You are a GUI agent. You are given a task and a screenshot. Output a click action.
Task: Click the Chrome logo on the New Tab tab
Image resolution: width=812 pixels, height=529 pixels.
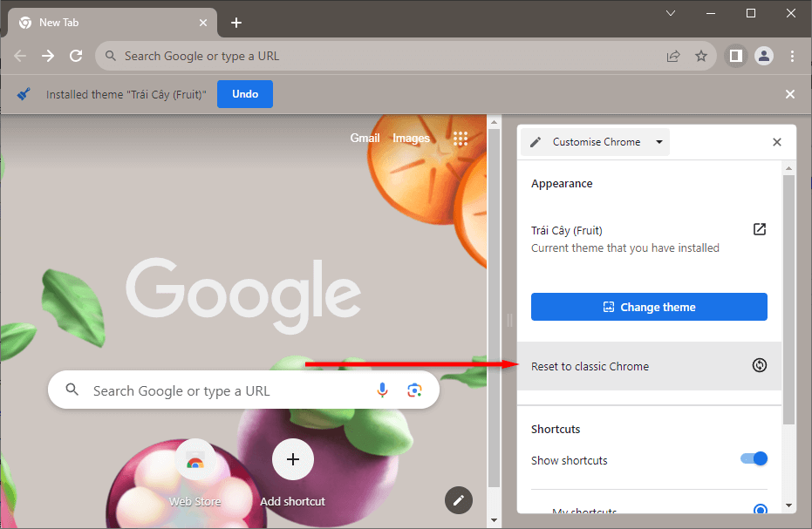tap(24, 23)
